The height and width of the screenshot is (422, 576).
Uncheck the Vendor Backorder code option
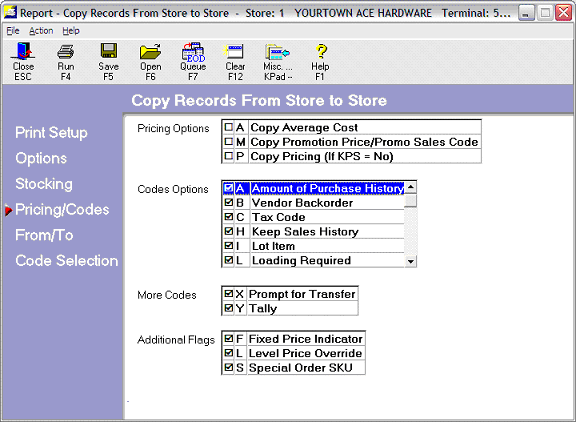click(228, 202)
